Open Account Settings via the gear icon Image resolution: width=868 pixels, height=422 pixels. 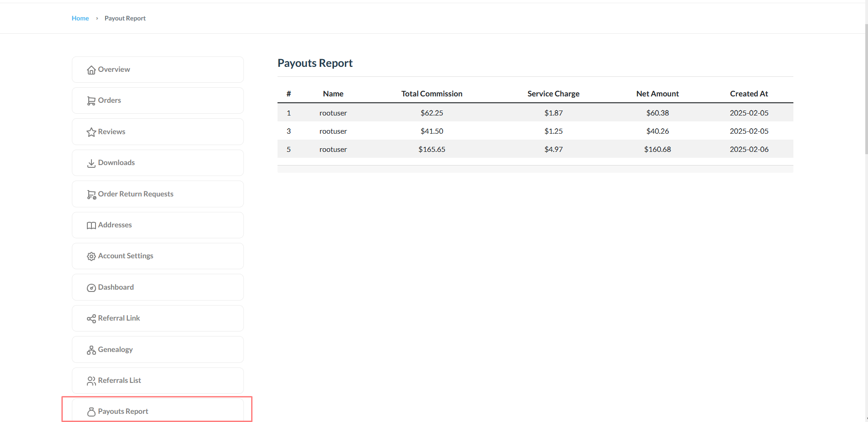pyautogui.click(x=91, y=256)
